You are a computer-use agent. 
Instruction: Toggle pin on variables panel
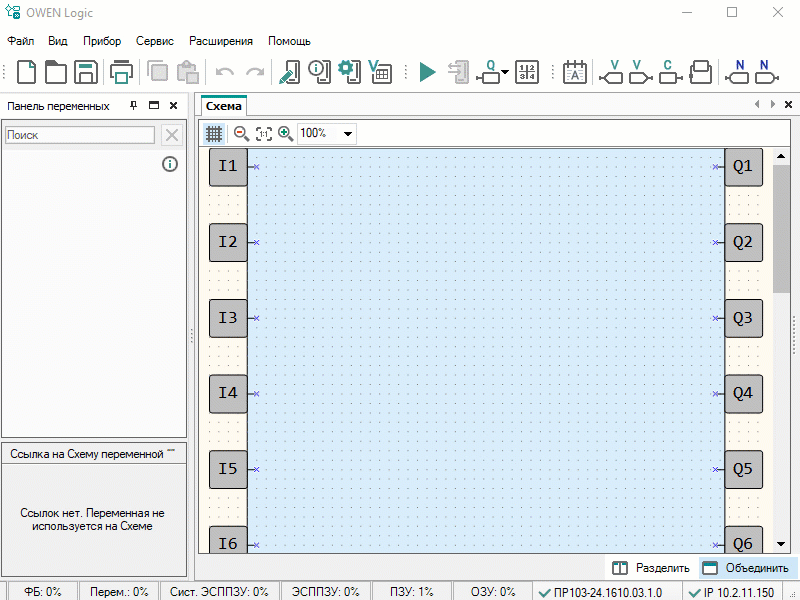[134, 106]
